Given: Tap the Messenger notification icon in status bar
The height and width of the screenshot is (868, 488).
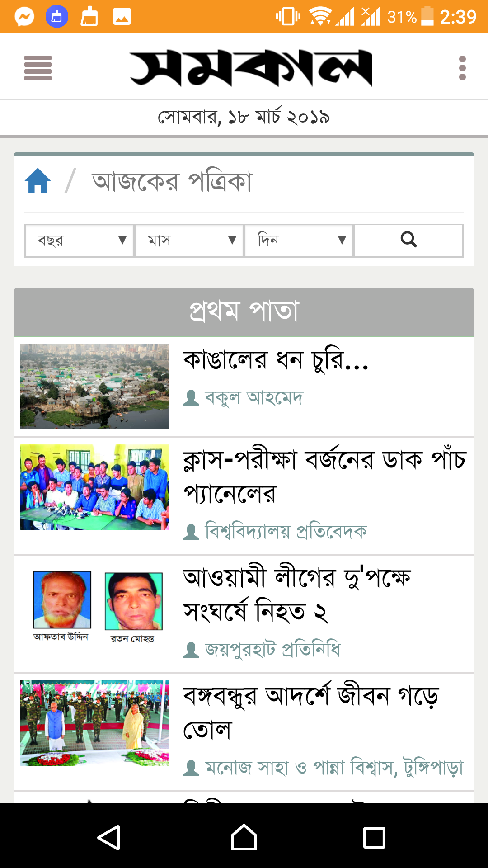Looking at the screenshot, I should point(24,17).
